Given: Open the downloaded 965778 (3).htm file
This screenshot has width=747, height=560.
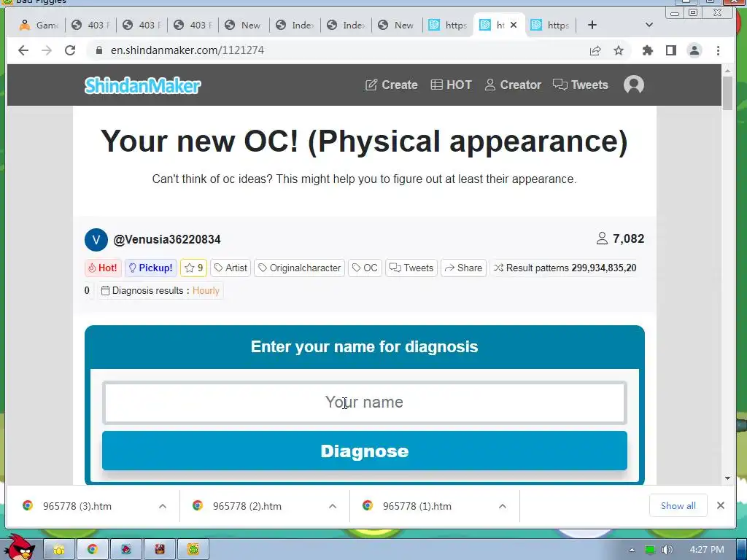Looking at the screenshot, I should click(x=77, y=506).
